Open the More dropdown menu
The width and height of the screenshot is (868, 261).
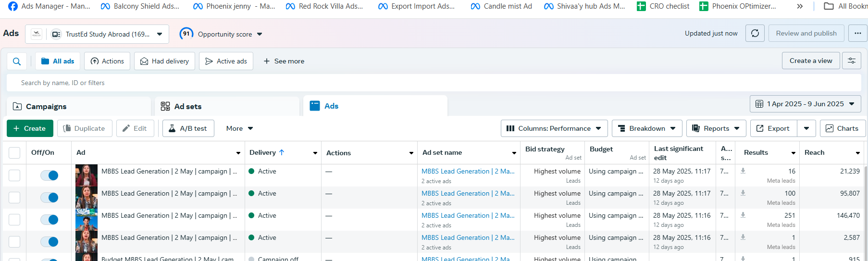(x=239, y=128)
